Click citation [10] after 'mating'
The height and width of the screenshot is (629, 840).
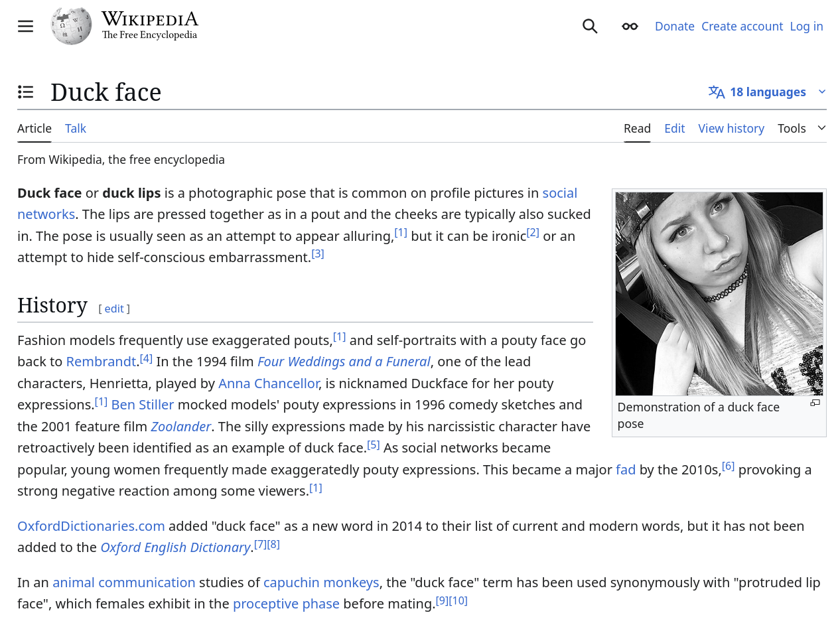(x=458, y=600)
